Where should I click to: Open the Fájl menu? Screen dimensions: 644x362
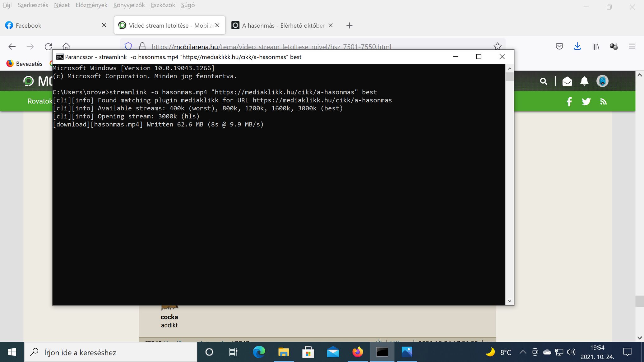[7, 5]
